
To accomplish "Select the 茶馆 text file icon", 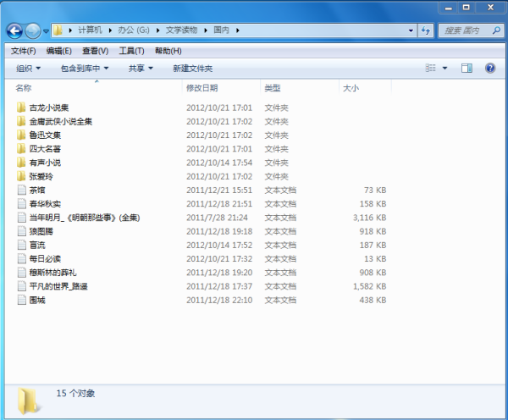I will tap(22, 190).
